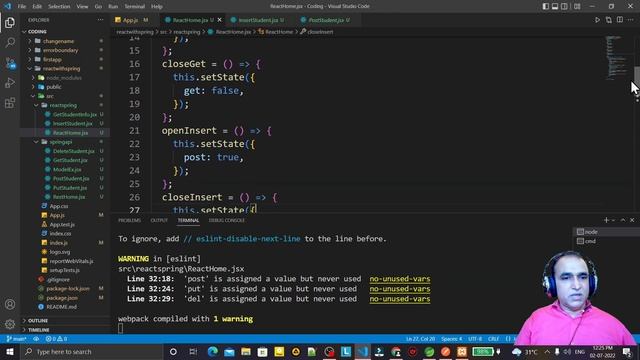Open the Manage gear settings icon

10,324
